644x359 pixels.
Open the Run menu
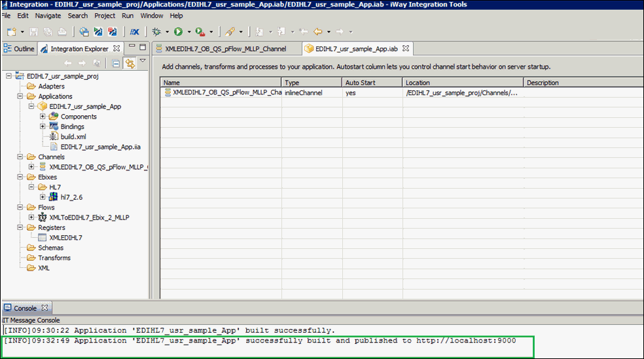[128, 16]
